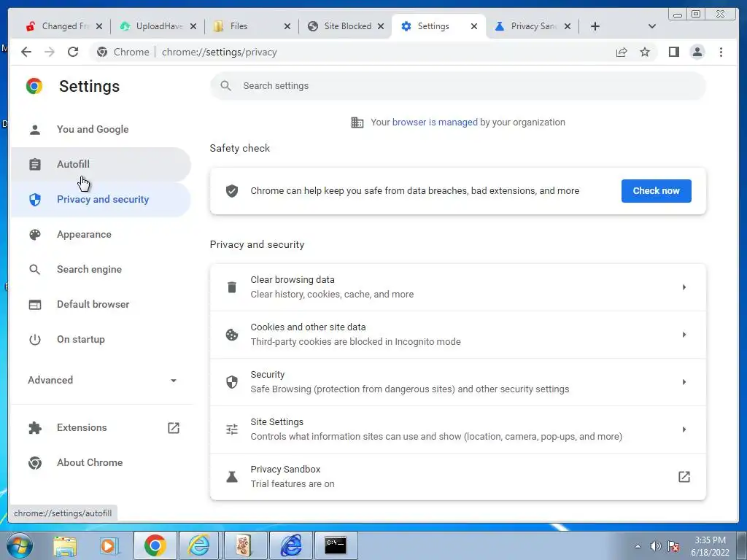Open the profile avatar menu
This screenshot has width=747, height=560.
click(697, 52)
